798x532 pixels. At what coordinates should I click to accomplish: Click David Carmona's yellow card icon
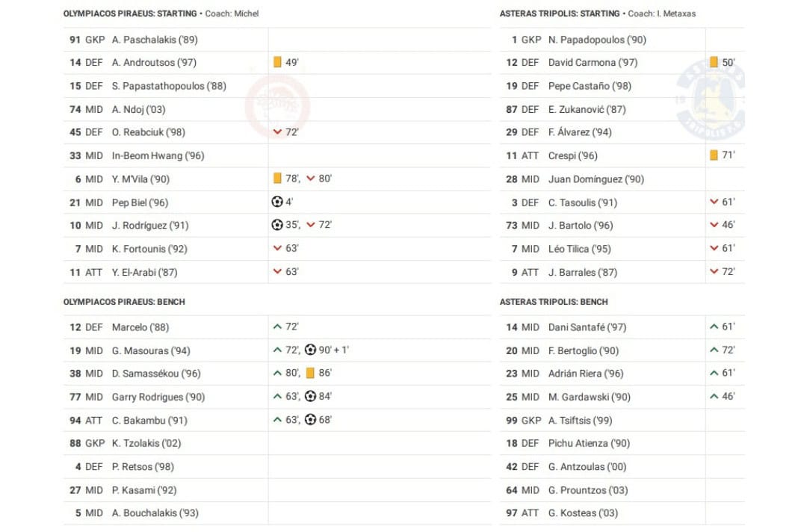714,62
